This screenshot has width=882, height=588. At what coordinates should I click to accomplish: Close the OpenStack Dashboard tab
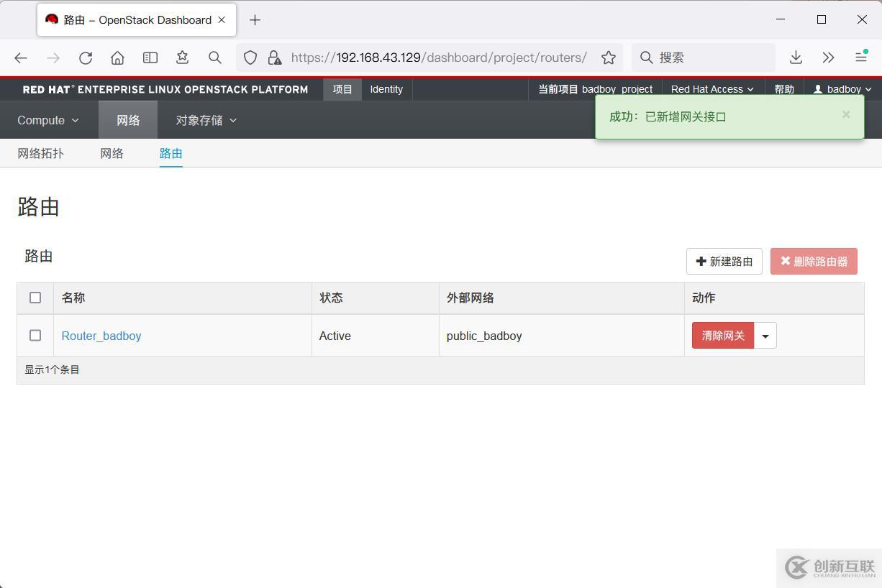pos(222,20)
